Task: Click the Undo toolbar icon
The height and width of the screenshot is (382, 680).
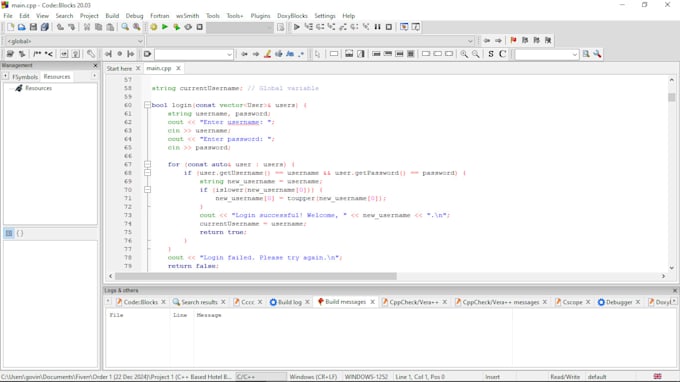Action: pyautogui.click(x=60, y=27)
